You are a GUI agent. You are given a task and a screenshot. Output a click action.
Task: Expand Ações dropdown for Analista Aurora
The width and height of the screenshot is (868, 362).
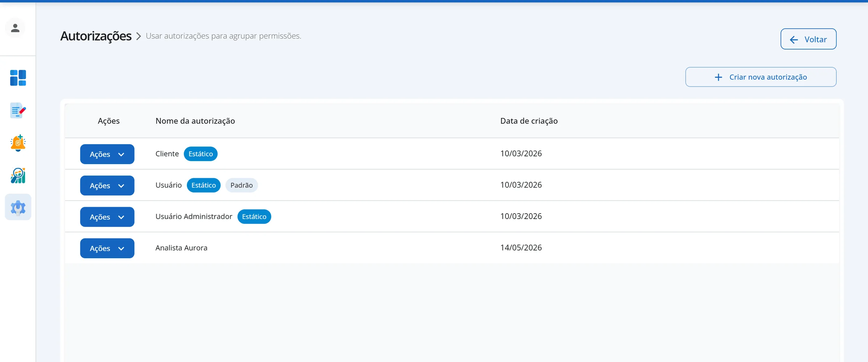coord(107,248)
